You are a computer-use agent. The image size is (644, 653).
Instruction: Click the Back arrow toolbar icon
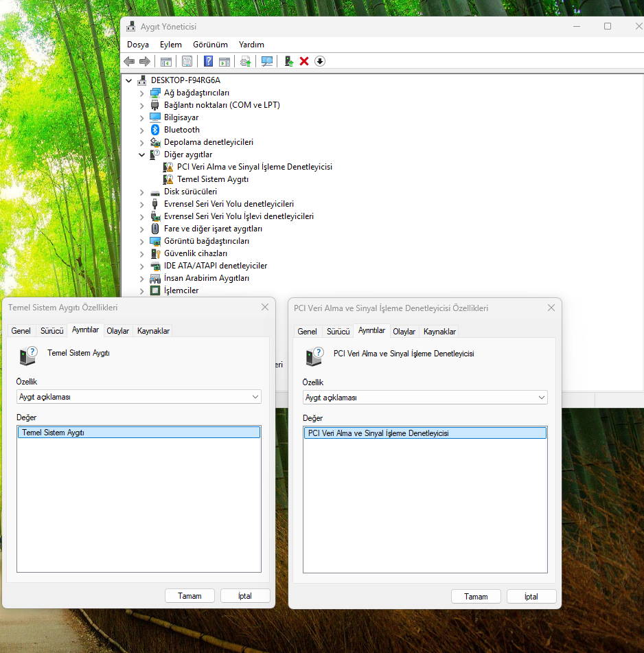129,62
